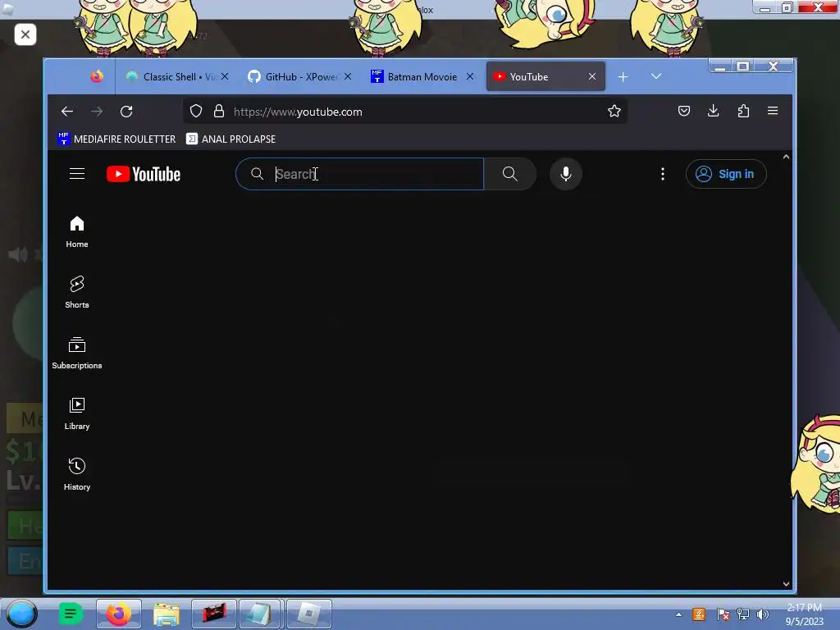This screenshot has width=840, height=630.
Task: Open Library in YouTube sidebar
Action: click(x=77, y=413)
